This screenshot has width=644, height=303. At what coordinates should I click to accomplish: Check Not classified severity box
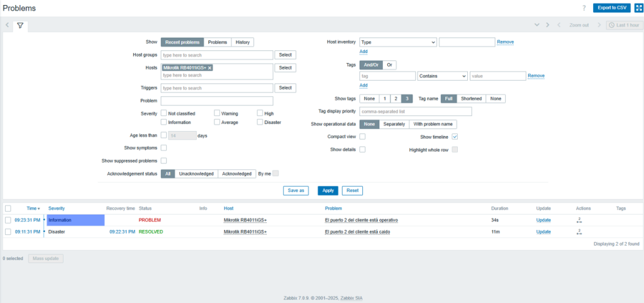(164, 113)
